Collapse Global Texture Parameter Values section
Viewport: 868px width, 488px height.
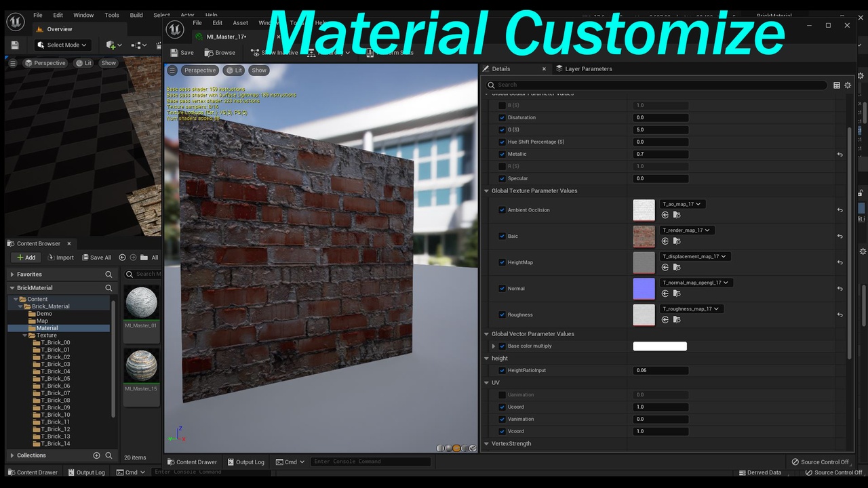pos(486,191)
